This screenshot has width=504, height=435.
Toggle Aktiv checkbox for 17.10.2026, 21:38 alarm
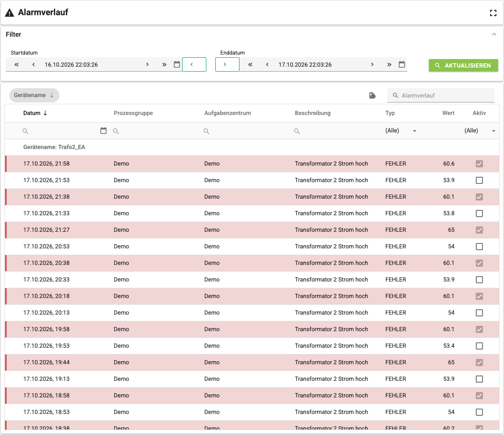coord(479,197)
